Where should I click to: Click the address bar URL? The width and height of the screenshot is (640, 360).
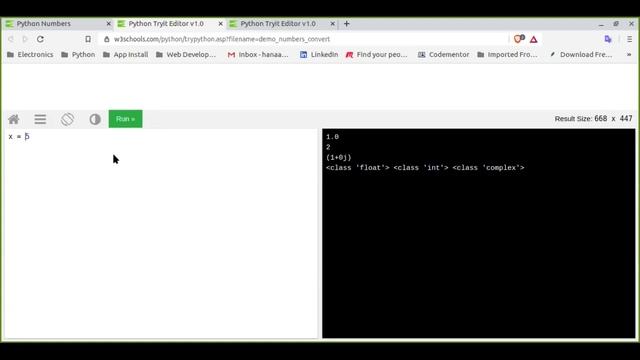pyautogui.click(x=222, y=39)
